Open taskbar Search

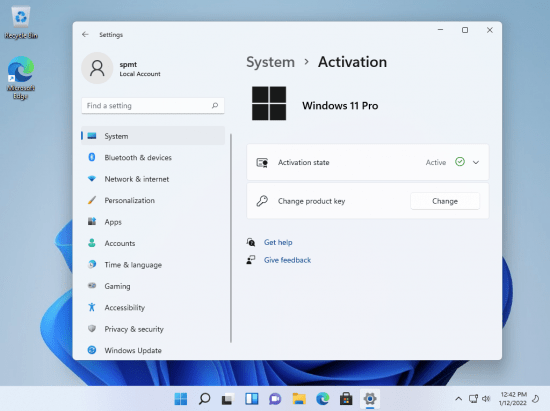[x=204, y=399]
